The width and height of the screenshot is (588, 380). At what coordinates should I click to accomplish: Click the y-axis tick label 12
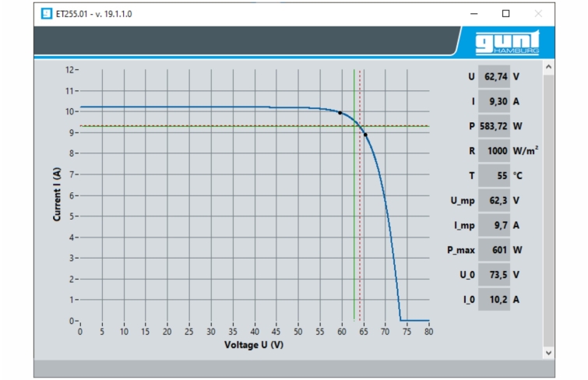point(70,70)
